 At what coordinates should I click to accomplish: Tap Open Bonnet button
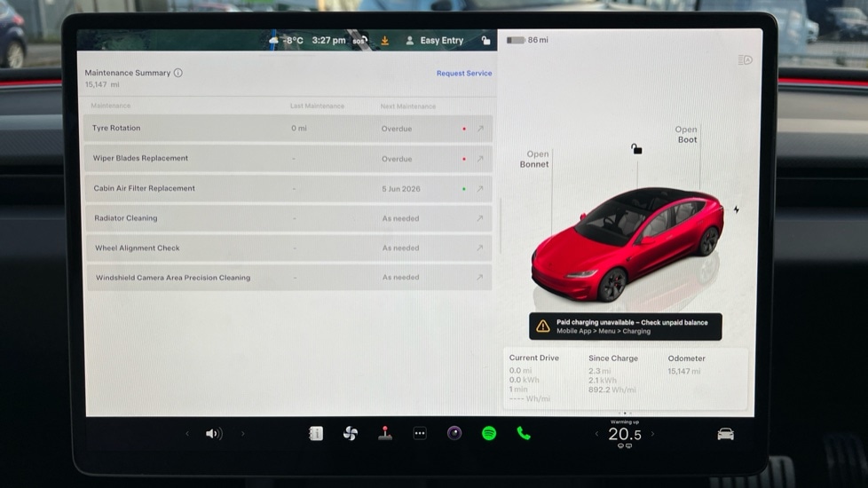(x=534, y=159)
